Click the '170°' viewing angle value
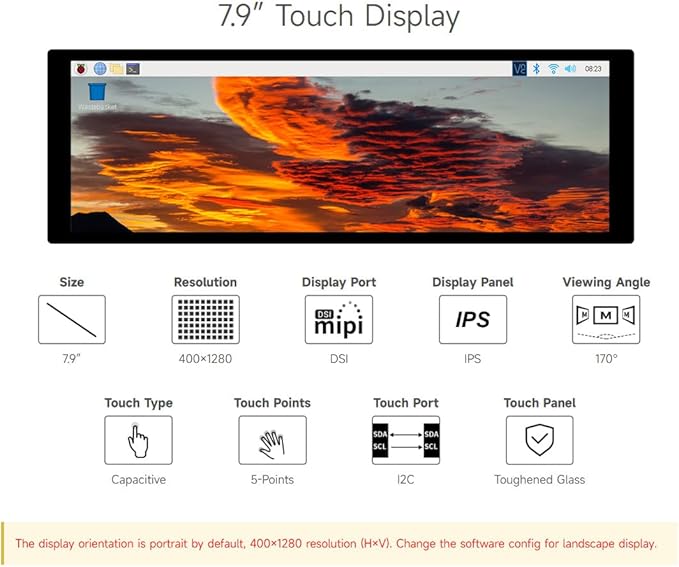The height and width of the screenshot is (567, 679). tap(606, 359)
